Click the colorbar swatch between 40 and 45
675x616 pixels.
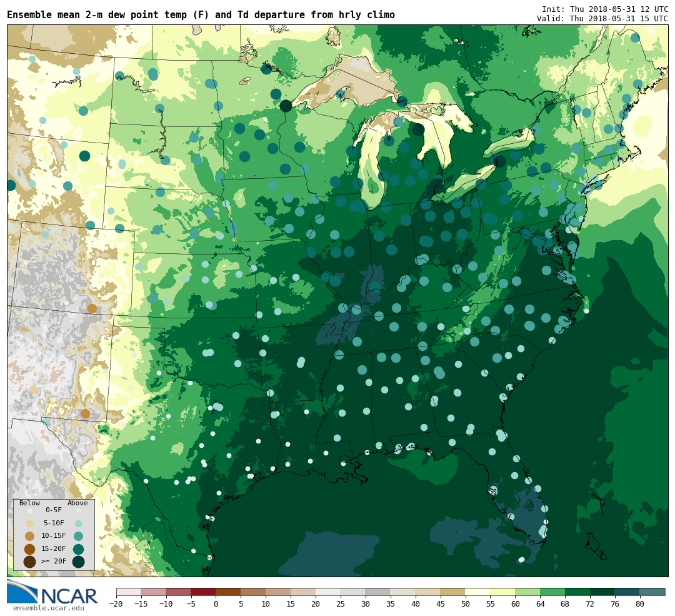(x=428, y=592)
